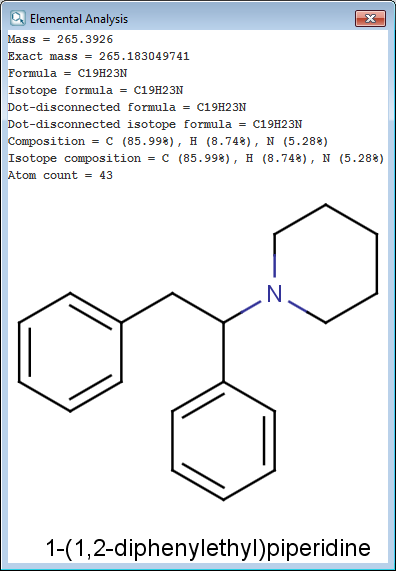The width and height of the screenshot is (396, 571).
Task: Click the Dot-disconnected formula line
Action: click(x=127, y=107)
